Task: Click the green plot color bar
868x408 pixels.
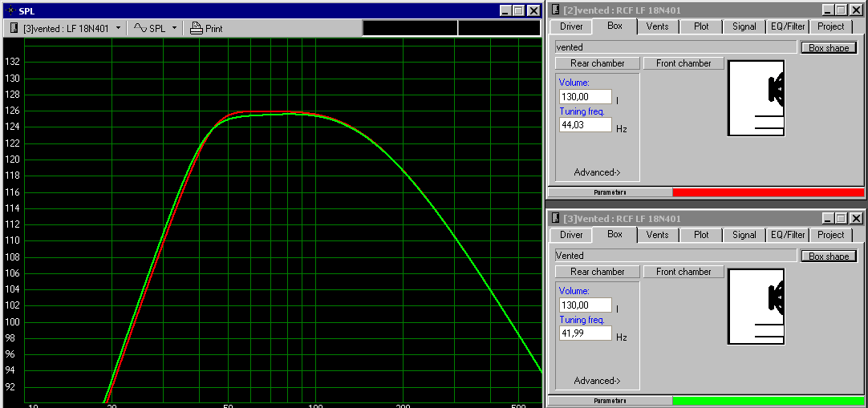Action: tap(768, 400)
